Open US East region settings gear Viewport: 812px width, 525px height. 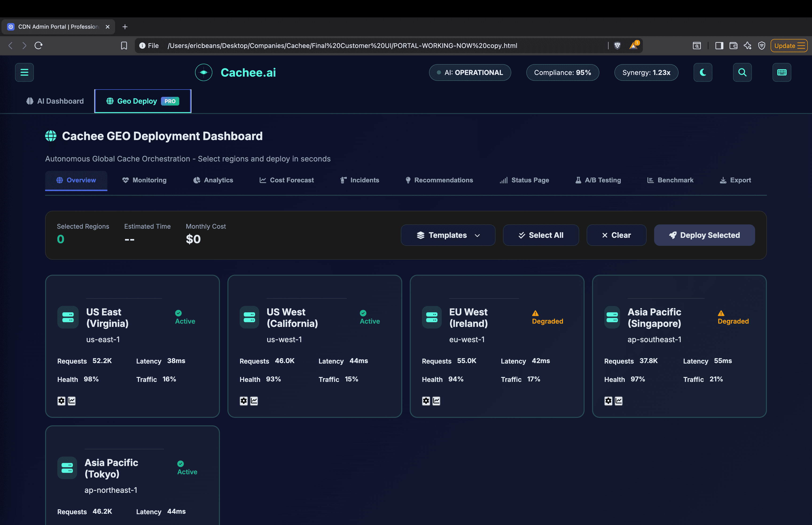(x=61, y=401)
